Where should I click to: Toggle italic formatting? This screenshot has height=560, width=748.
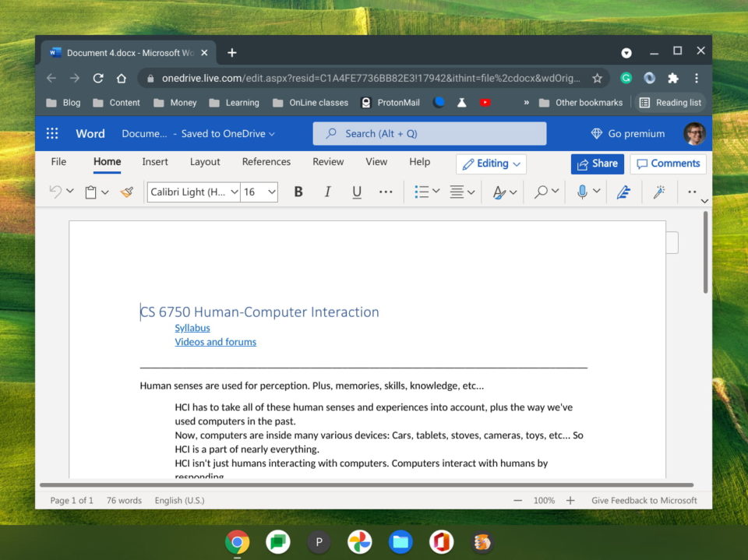tap(327, 192)
